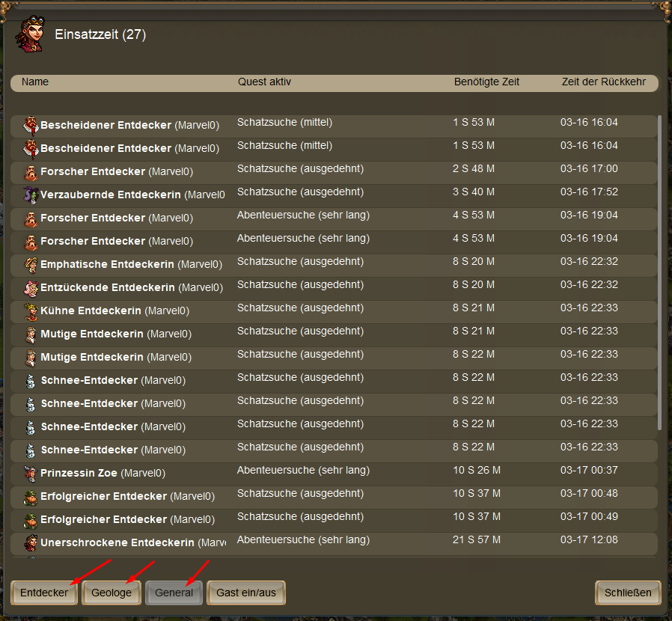The width and height of the screenshot is (672, 621).
Task: Click the specialist avatar in window header
Action: click(29, 34)
